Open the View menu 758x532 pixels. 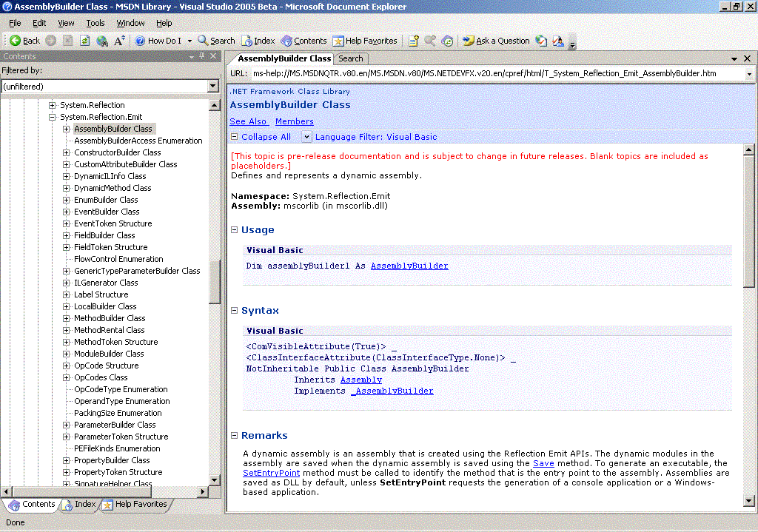66,23
